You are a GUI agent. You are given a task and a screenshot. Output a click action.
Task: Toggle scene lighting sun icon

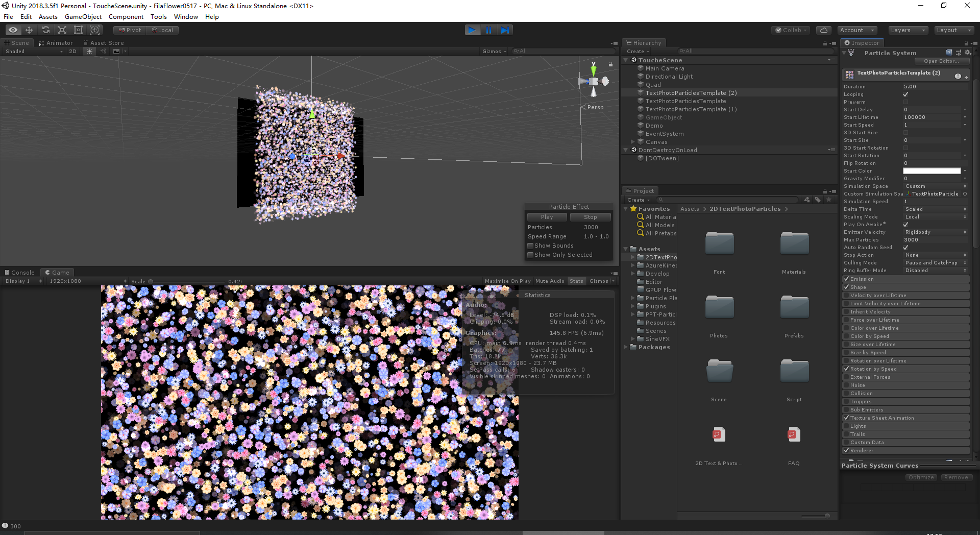pyautogui.click(x=89, y=51)
